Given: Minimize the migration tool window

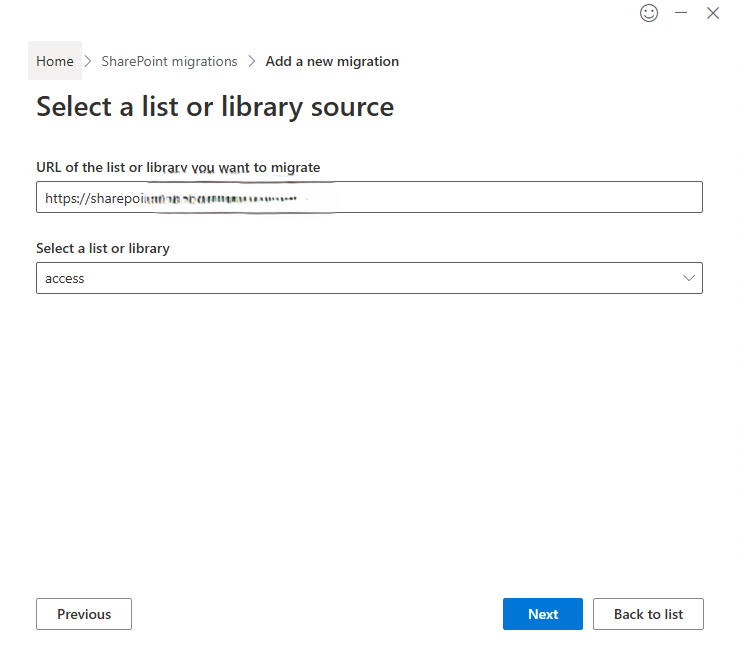Looking at the screenshot, I should coord(681,13).
